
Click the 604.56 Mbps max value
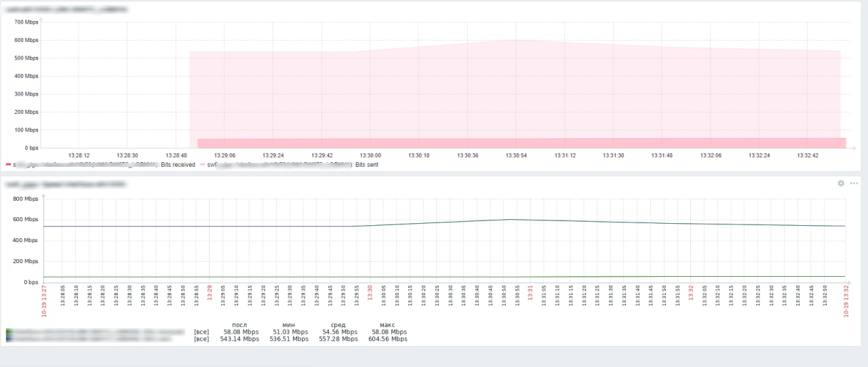[x=388, y=339]
